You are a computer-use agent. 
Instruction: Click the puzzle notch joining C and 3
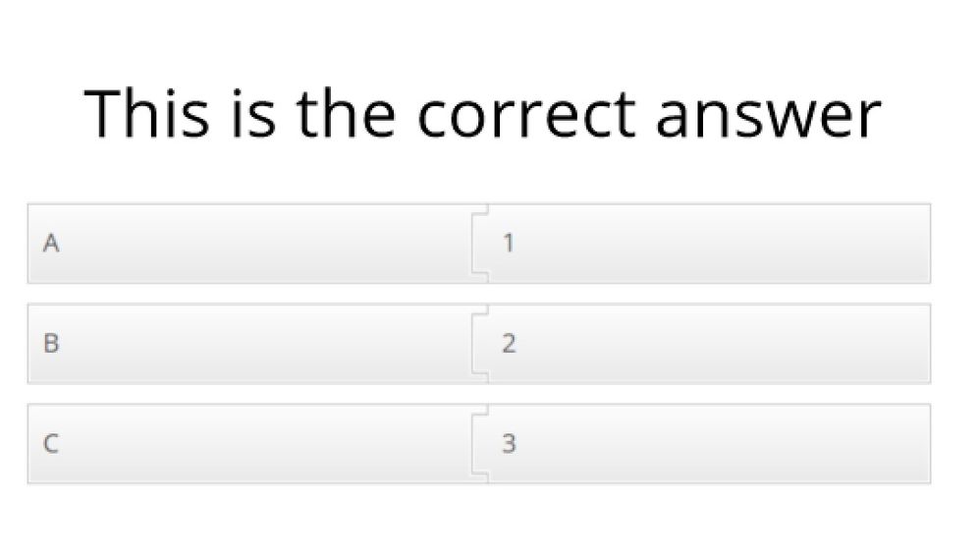(x=479, y=444)
